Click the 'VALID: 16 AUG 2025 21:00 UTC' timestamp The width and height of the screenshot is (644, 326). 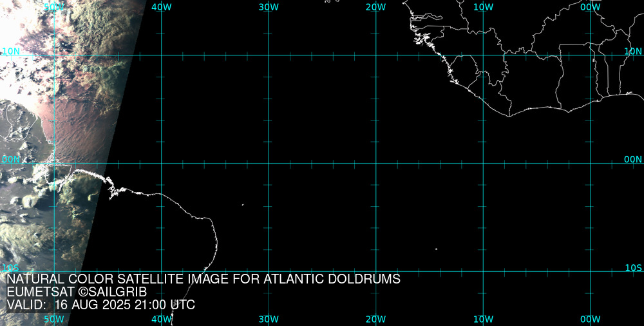click(x=101, y=305)
